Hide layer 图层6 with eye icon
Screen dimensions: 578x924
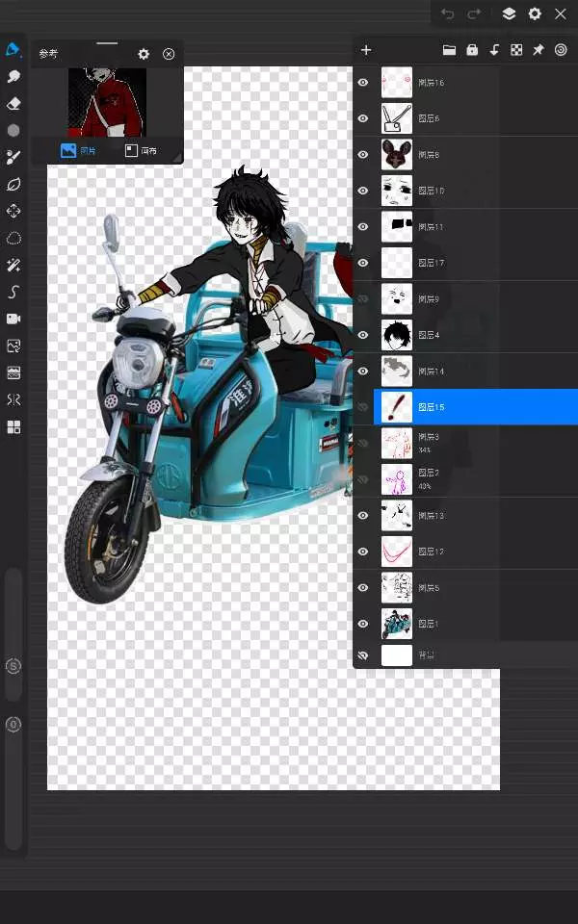(363, 118)
